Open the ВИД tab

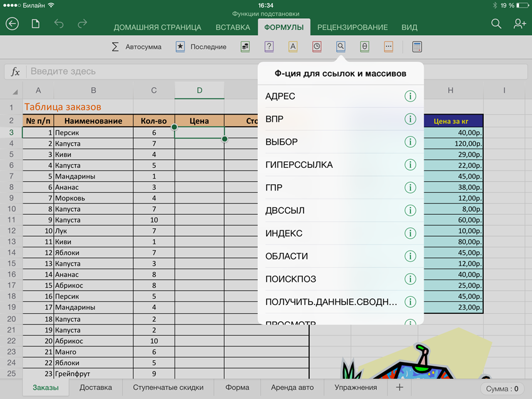[409, 28]
